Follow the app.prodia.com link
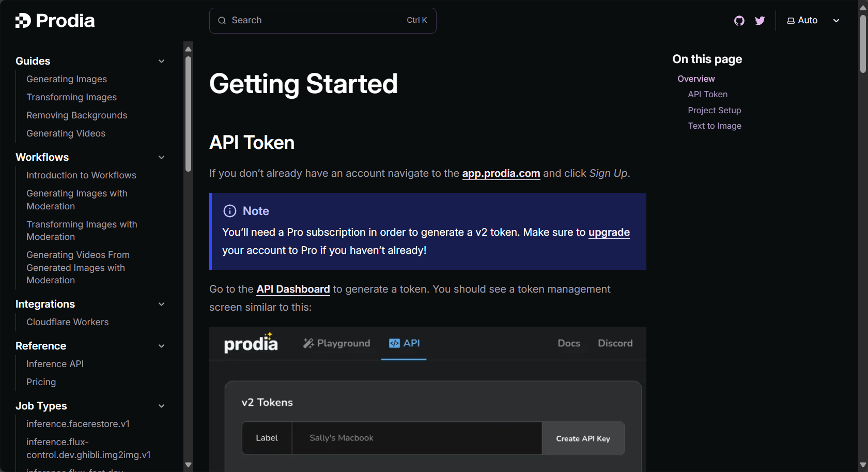Screen dimensions: 868x472 click(x=501, y=173)
